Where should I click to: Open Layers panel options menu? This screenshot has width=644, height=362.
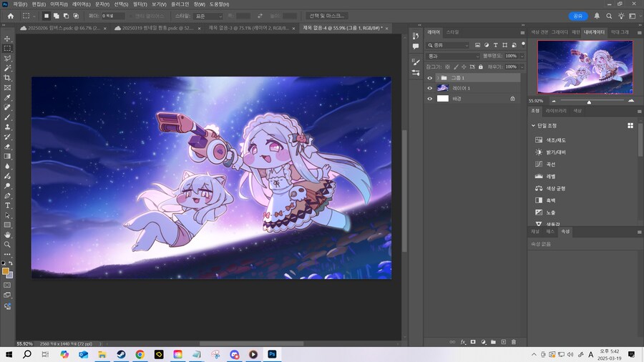click(522, 32)
